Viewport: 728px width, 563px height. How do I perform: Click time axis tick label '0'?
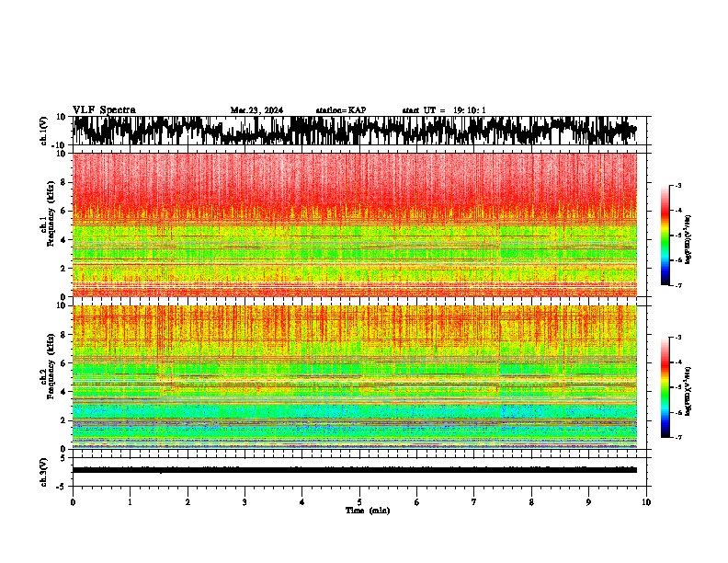point(73,502)
